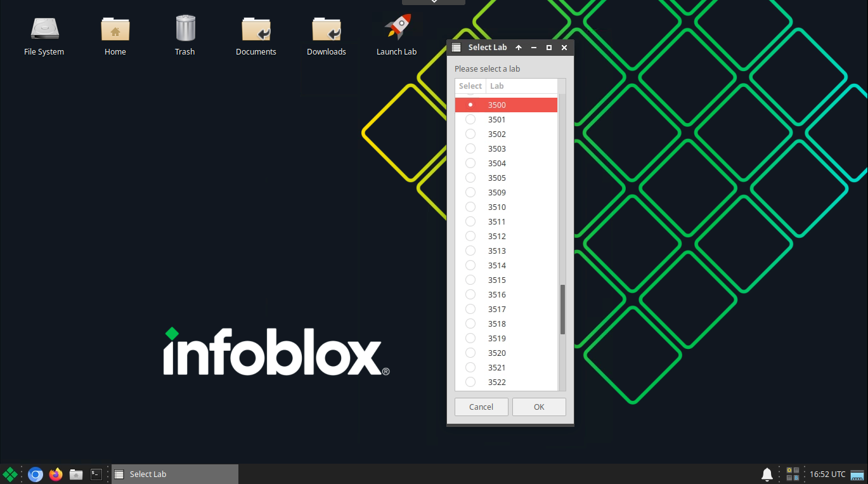
Task: Open the terminal from the taskbar
Action: tap(96, 474)
